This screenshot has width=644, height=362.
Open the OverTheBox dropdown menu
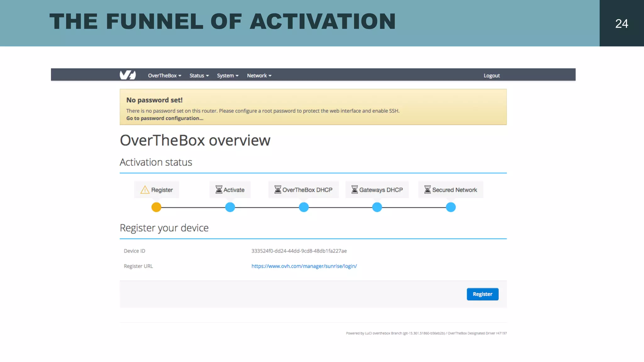point(164,75)
